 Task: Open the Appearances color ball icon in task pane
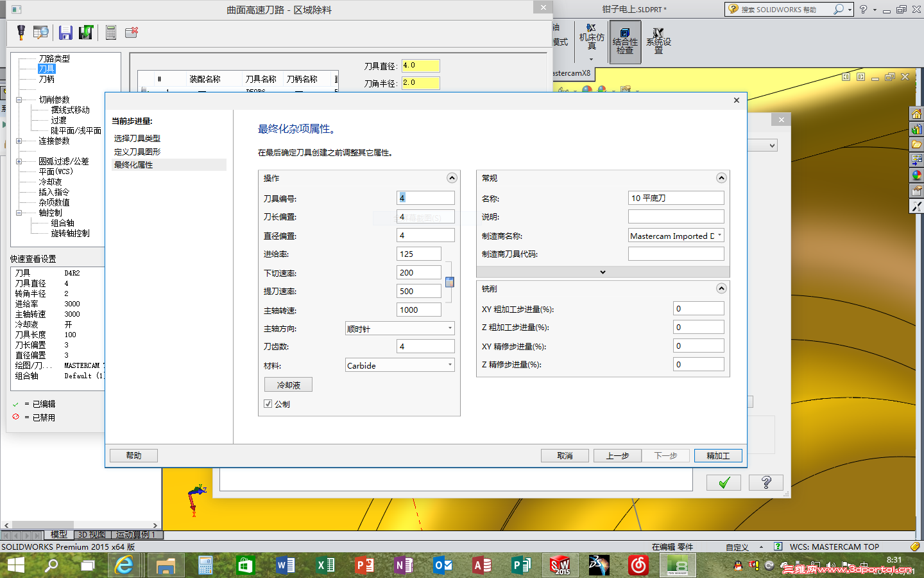pyautogui.click(x=916, y=175)
